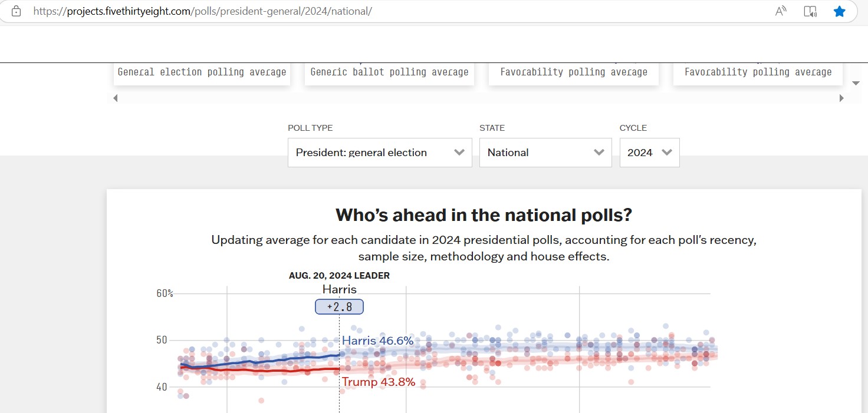This screenshot has width=868, height=413.
Task: Click the site lock icon in address bar
Action: [x=16, y=11]
